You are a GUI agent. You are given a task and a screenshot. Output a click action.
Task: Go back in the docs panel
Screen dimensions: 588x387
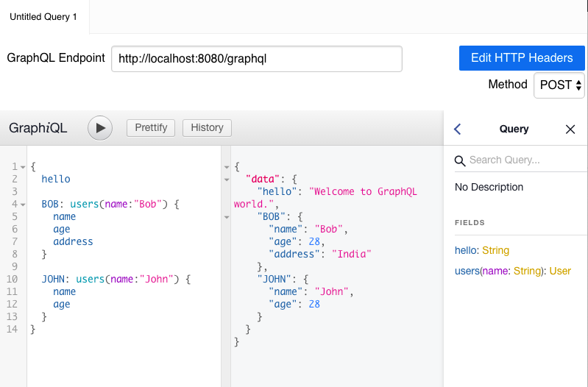coord(458,129)
